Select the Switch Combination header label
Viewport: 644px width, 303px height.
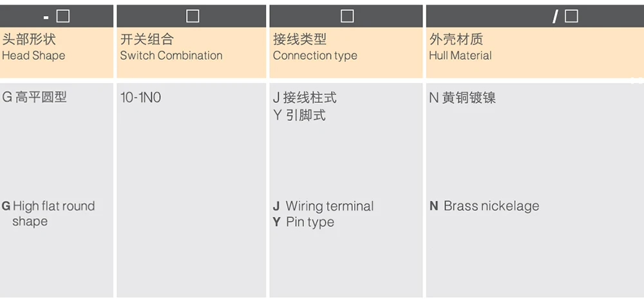171,56
